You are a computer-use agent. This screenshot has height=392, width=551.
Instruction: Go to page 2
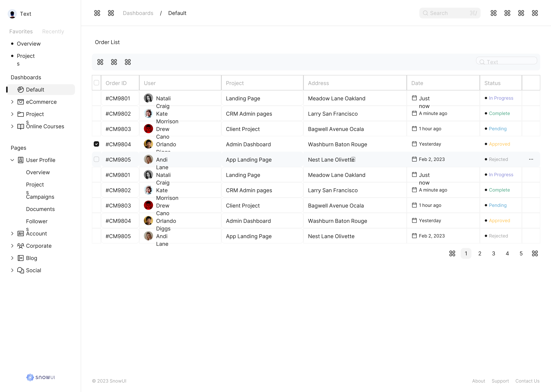(480, 253)
